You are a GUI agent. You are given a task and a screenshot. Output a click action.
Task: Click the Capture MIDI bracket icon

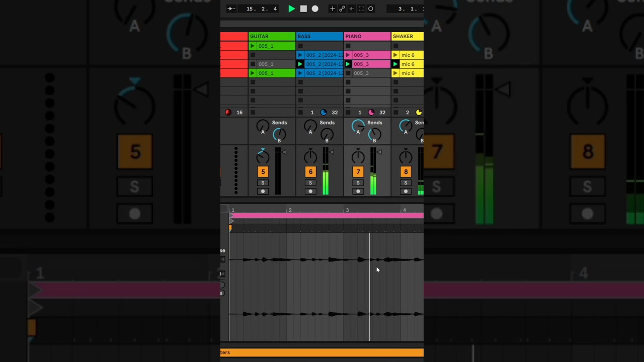[361, 9]
